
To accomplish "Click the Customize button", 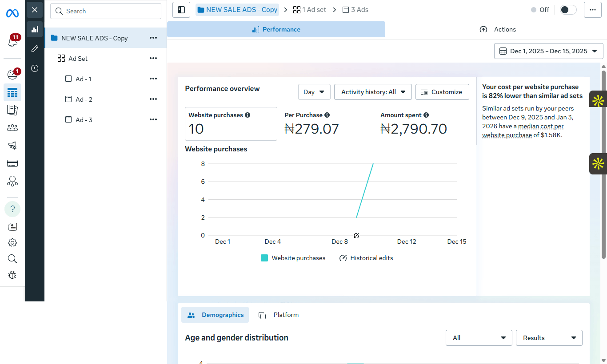I will (442, 92).
